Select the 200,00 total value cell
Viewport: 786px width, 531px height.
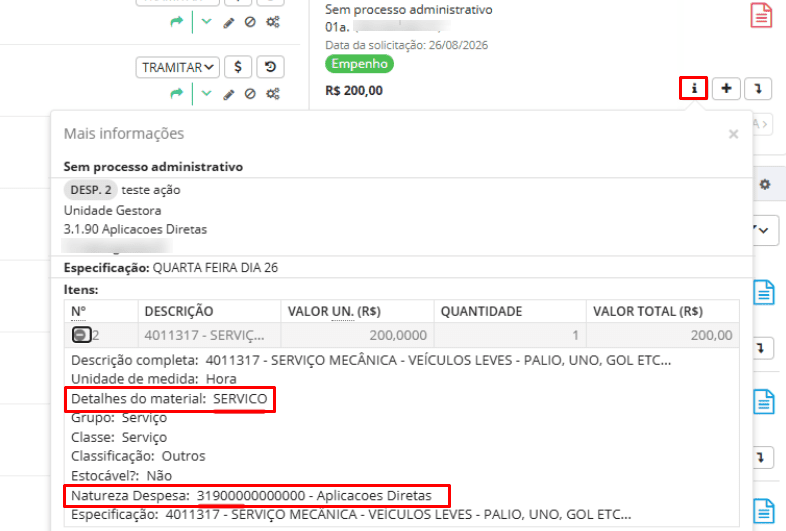663,335
